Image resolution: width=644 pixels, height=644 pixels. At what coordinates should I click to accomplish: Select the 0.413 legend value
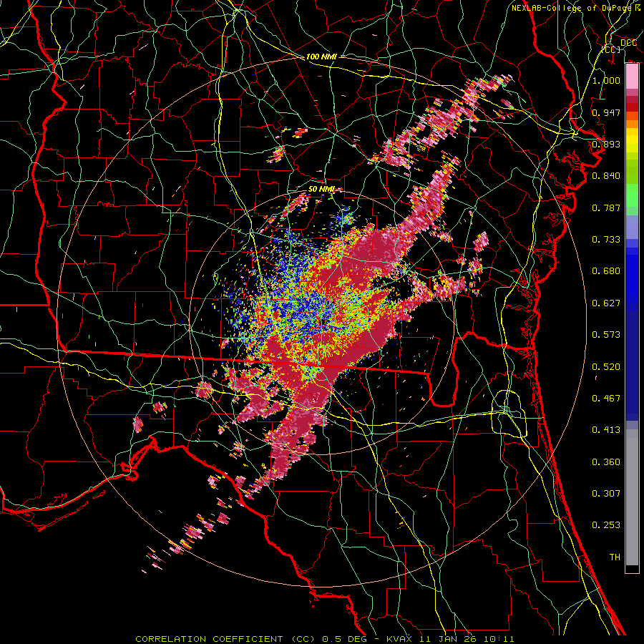606,430
